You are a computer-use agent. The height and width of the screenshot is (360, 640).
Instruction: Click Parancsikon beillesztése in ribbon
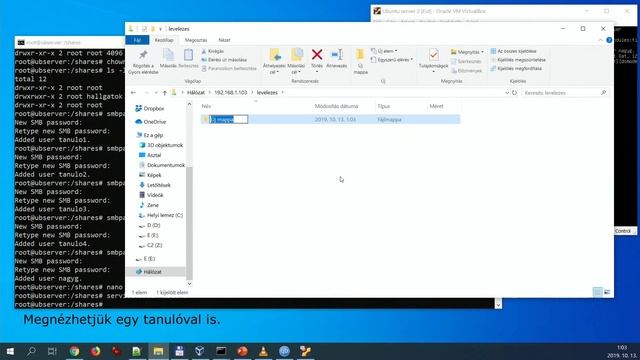pos(229,68)
